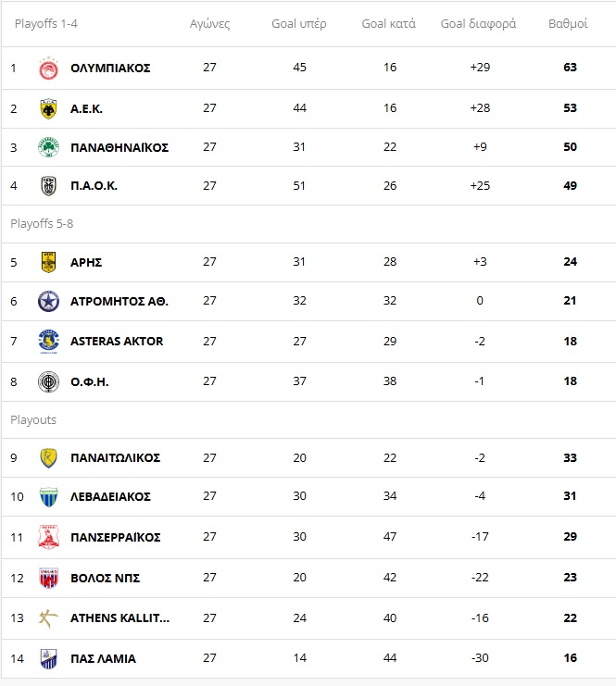Image resolution: width=616 pixels, height=686 pixels.
Task: Click the Π.Α.Ο.Κ. club crest
Action: [48, 185]
